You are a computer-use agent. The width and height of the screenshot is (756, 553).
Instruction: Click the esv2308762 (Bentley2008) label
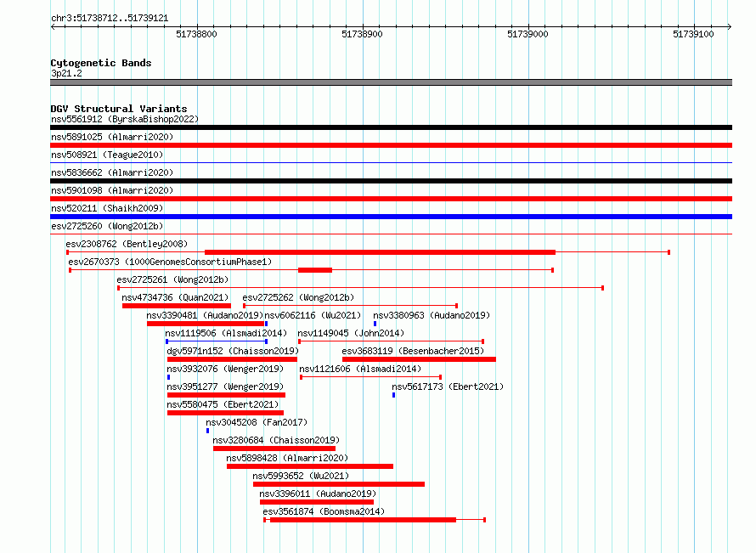pyautogui.click(x=127, y=244)
